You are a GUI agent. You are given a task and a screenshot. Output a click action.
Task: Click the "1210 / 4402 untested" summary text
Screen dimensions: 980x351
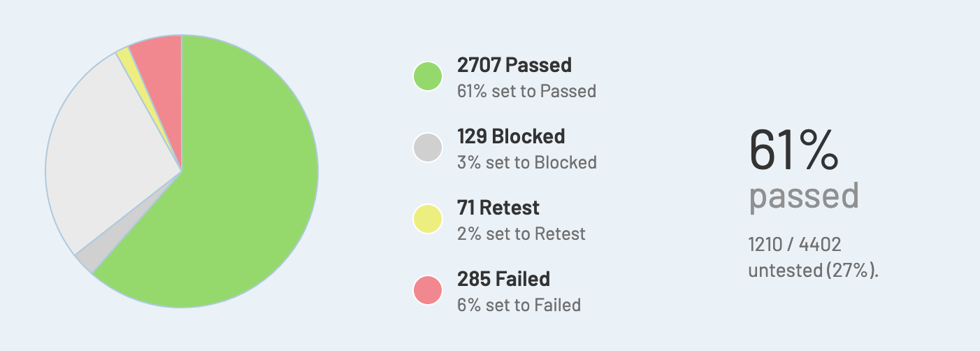point(812,257)
